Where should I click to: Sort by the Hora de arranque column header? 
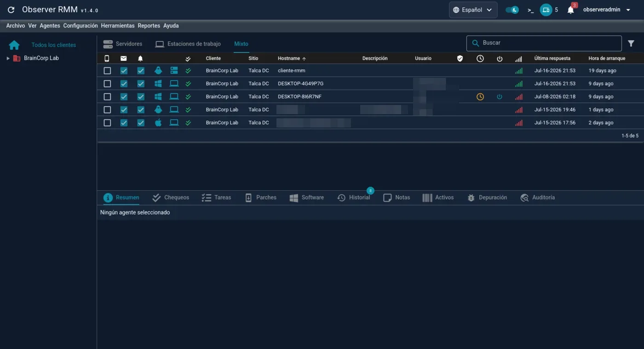coord(607,58)
